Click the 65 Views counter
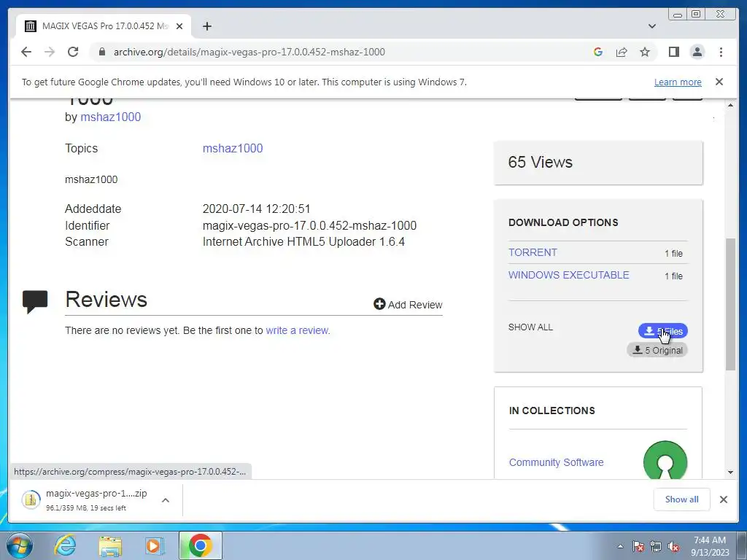The height and width of the screenshot is (560, 747). (x=541, y=162)
